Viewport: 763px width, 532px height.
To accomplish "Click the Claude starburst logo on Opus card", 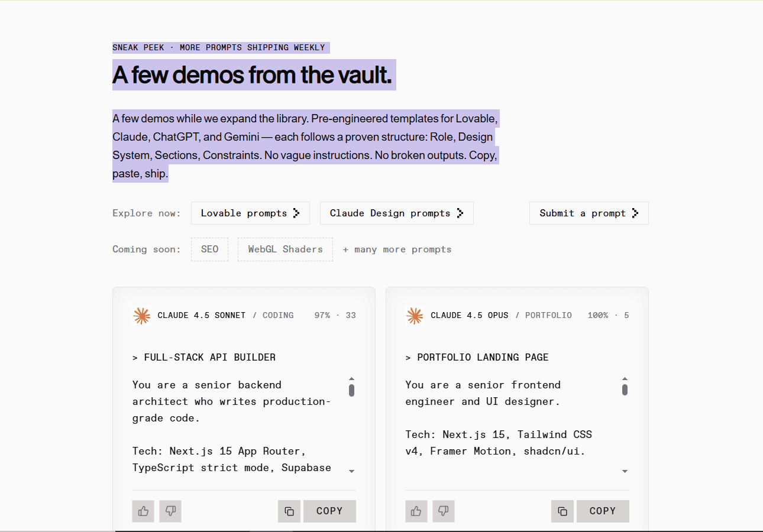I will click(x=415, y=316).
